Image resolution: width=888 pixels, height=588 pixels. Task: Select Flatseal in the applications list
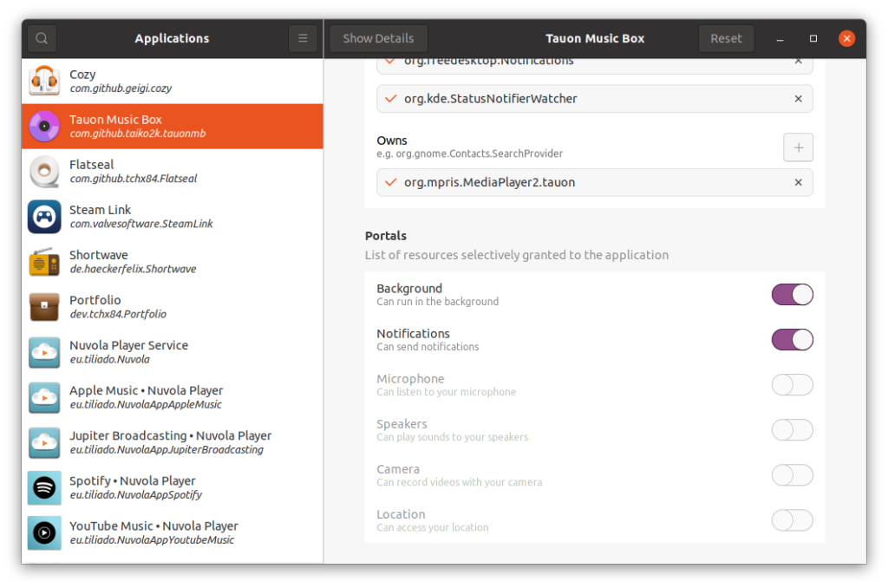point(173,172)
